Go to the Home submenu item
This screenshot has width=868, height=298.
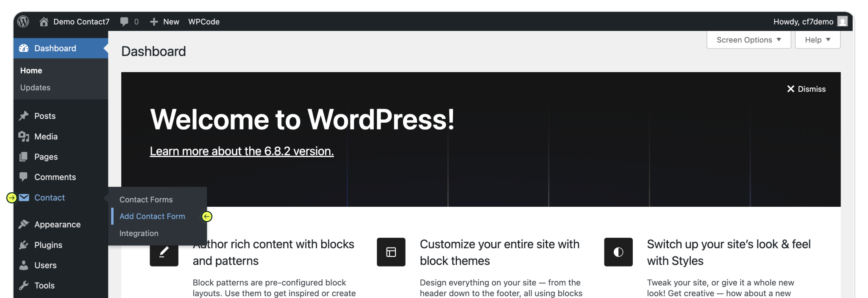[x=31, y=70]
